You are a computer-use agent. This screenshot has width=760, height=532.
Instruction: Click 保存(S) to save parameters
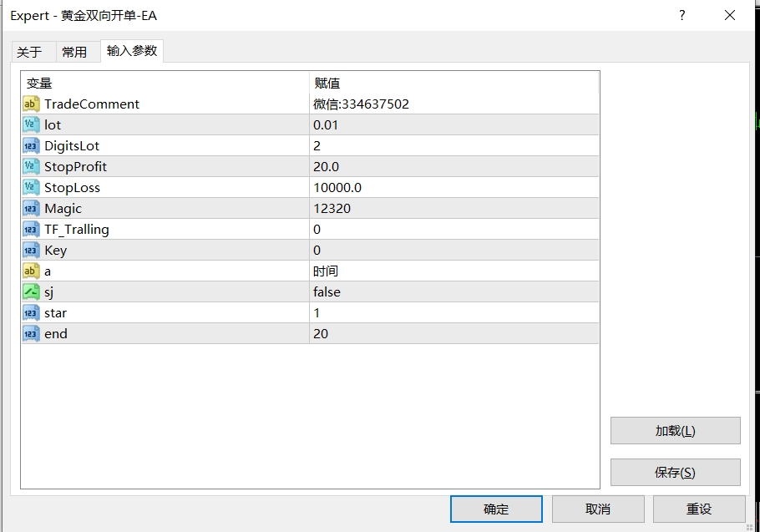pyautogui.click(x=676, y=472)
